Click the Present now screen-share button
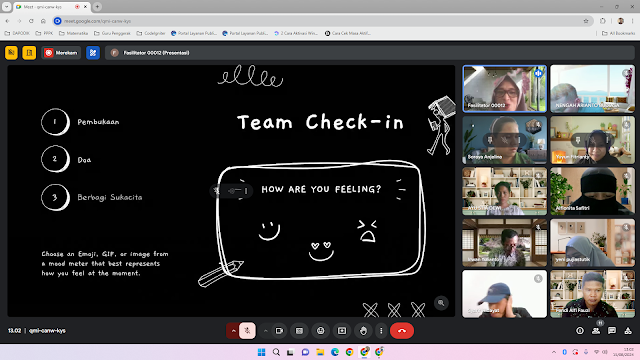This screenshot has width=640, height=360. [x=342, y=331]
